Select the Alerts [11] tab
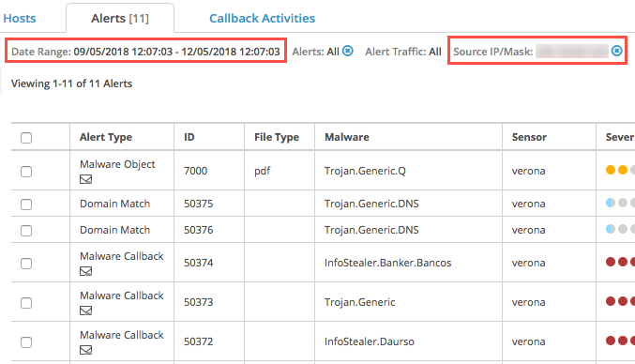 point(120,18)
